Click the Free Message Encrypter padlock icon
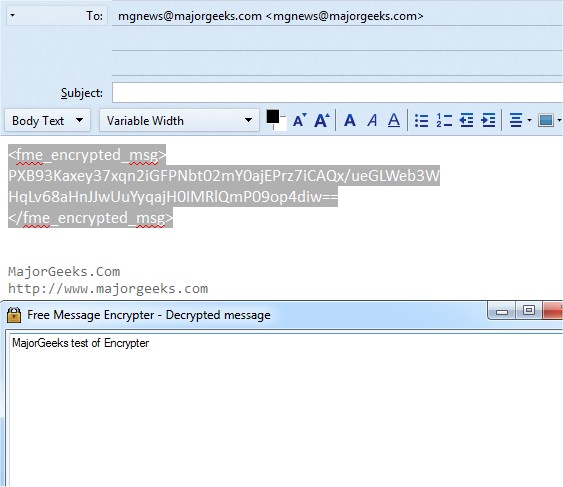Screen dimensions: 563x487 pyautogui.click(x=14, y=315)
